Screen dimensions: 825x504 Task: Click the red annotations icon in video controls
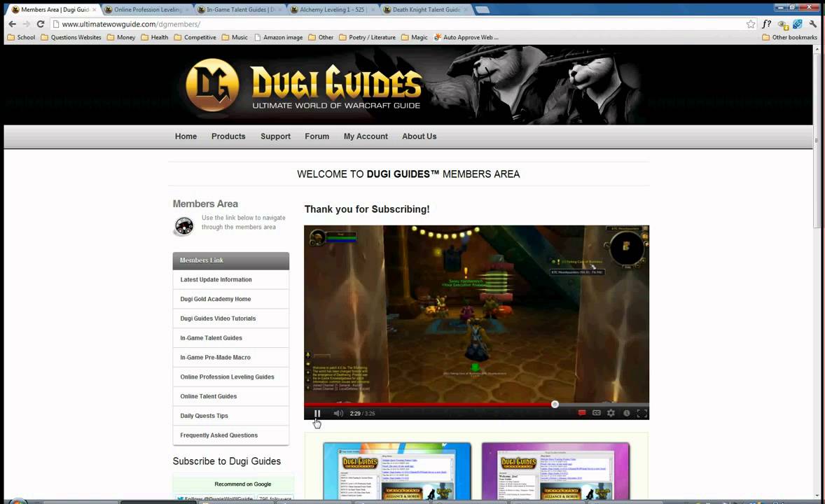(x=582, y=414)
